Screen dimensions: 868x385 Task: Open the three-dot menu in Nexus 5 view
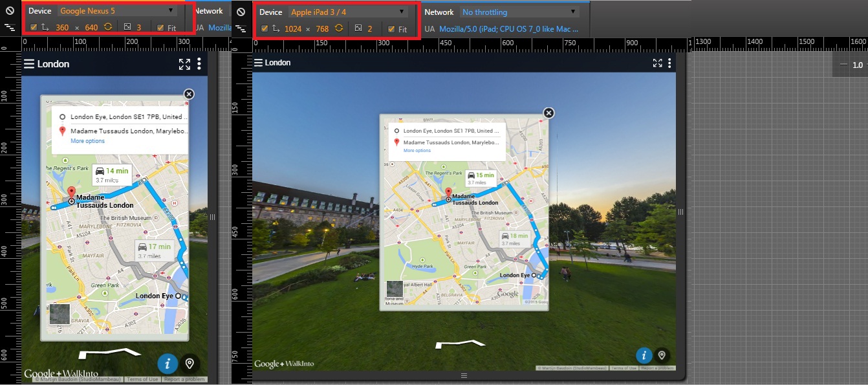click(x=199, y=63)
